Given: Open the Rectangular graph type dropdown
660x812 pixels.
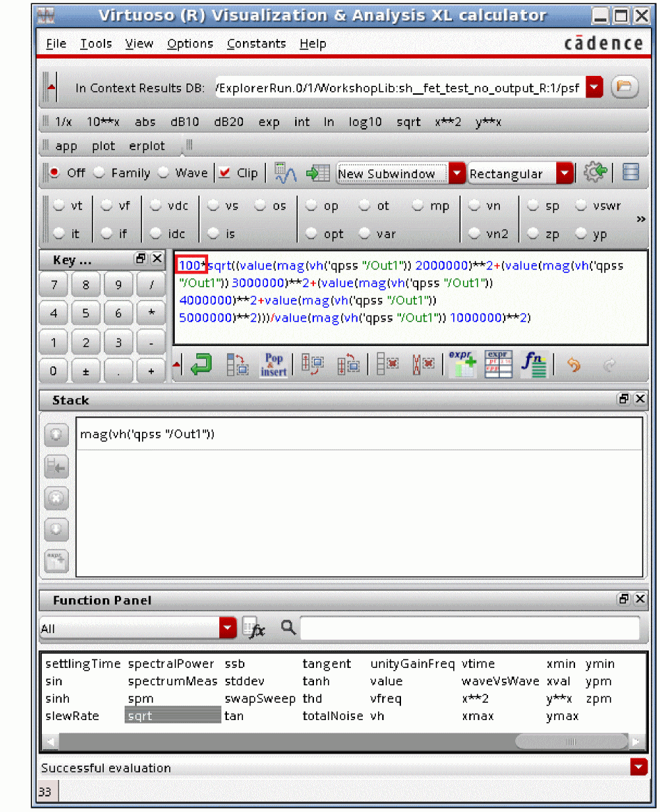Looking at the screenshot, I should point(565,173).
